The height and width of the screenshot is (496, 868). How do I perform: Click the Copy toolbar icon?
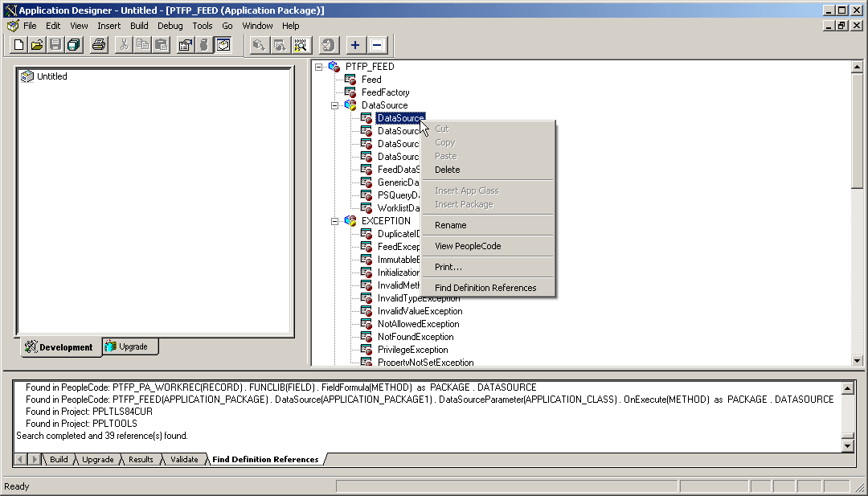point(143,45)
